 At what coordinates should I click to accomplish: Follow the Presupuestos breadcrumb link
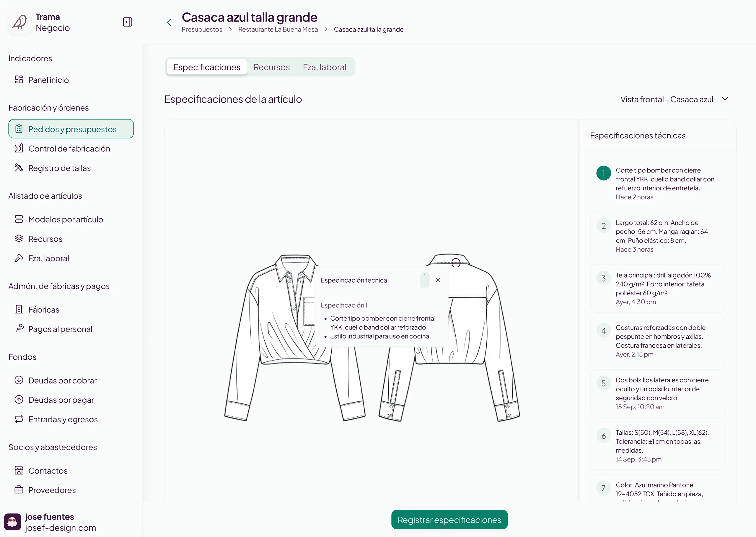[202, 30]
